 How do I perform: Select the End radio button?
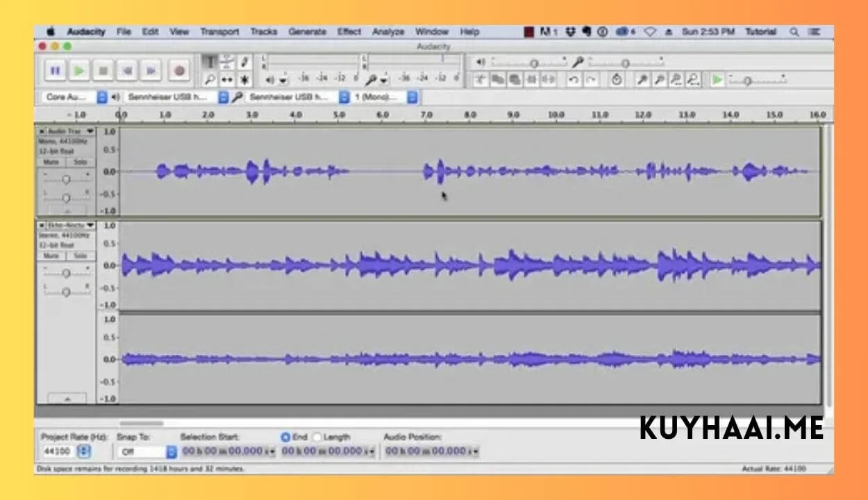click(x=285, y=437)
